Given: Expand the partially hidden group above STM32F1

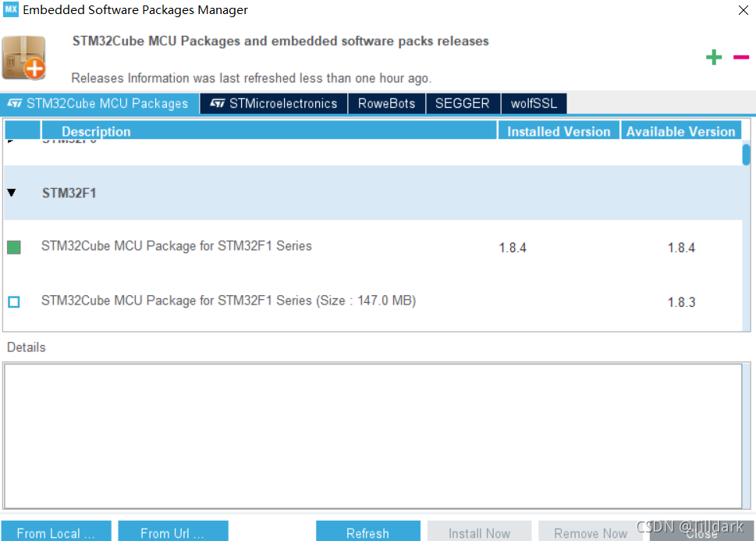Looking at the screenshot, I should (12, 142).
